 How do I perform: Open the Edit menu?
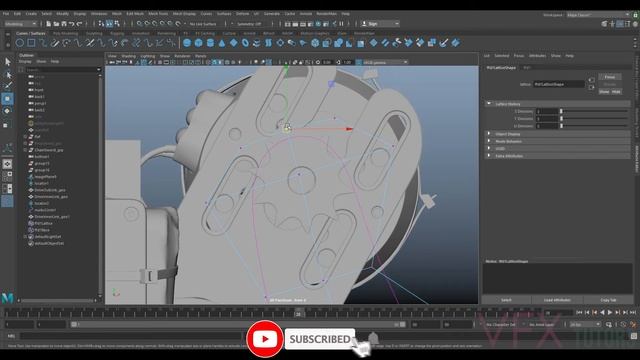(x=17, y=14)
